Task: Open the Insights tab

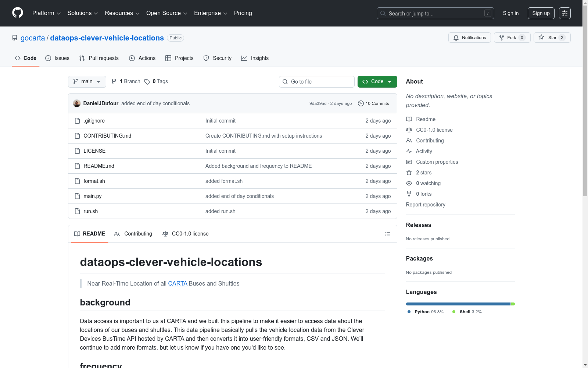Action: tap(255, 58)
